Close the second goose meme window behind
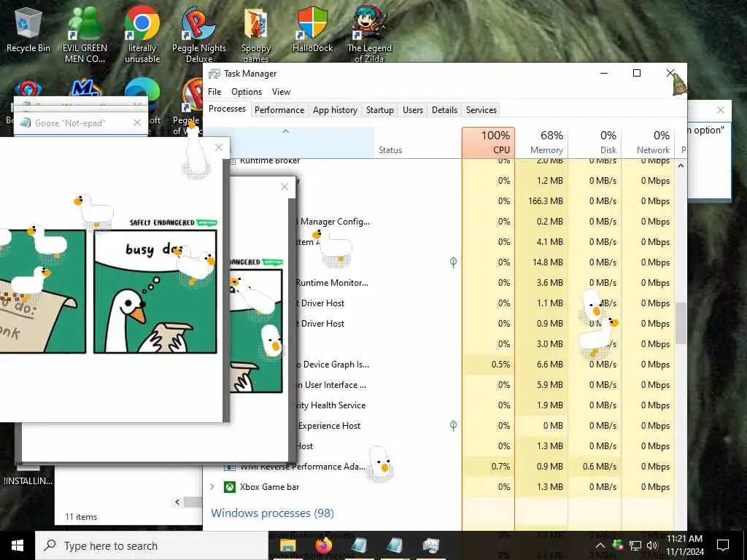Image resolution: width=747 pixels, height=560 pixels. click(285, 187)
